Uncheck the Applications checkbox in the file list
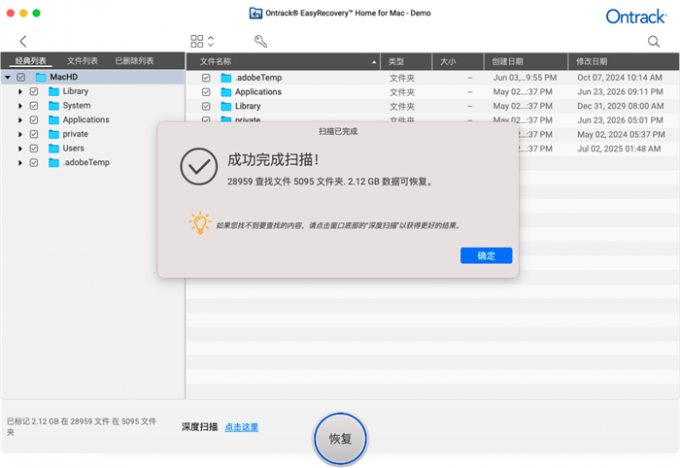This screenshot has width=680, height=468. pos(206,92)
